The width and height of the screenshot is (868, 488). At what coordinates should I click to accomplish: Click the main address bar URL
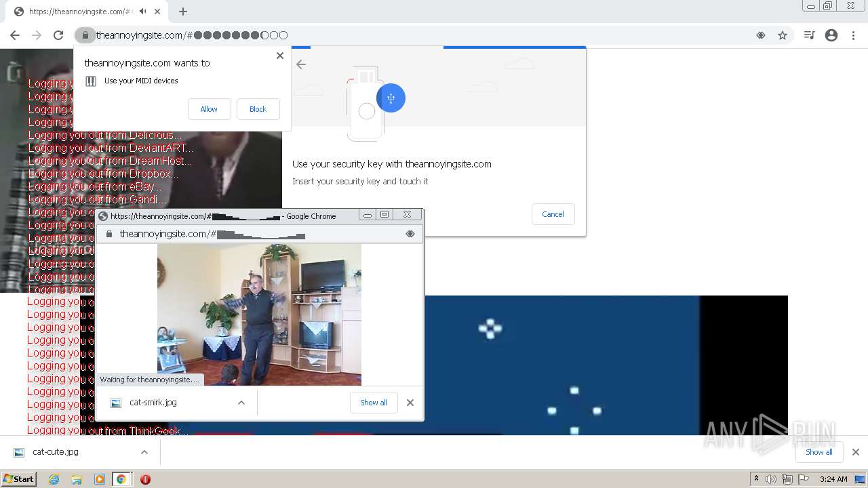click(192, 35)
